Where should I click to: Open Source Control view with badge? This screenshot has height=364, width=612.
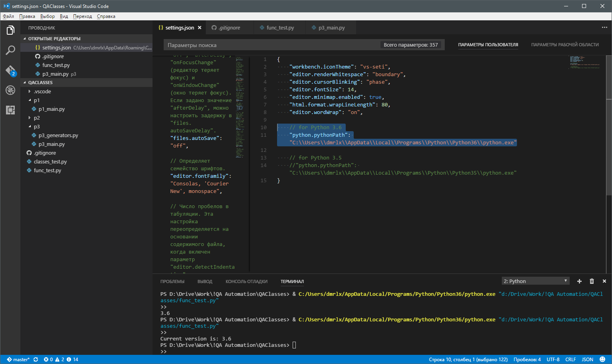pos(10,71)
